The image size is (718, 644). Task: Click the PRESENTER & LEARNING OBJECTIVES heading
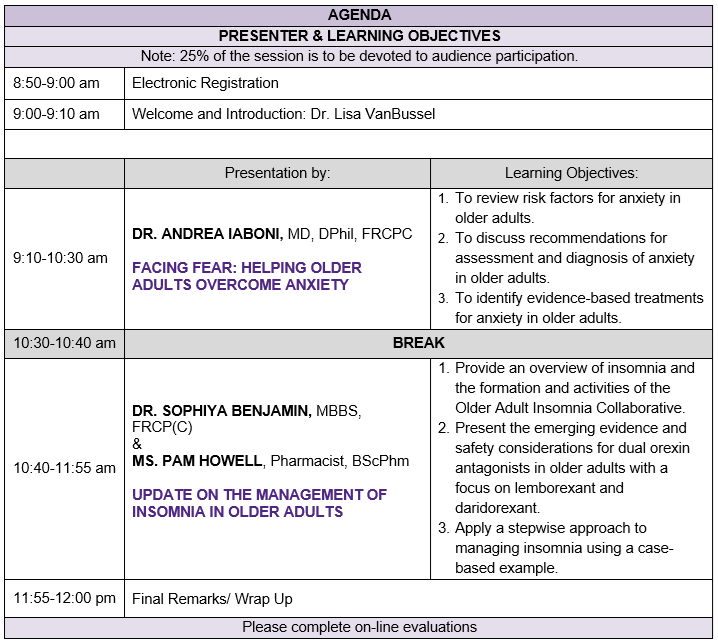(x=359, y=36)
